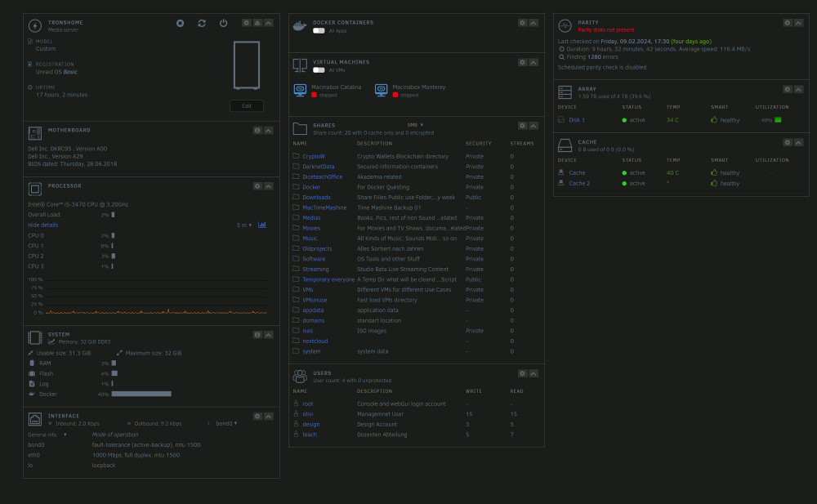
Task: Click folder icon next to Movies share
Action: (x=296, y=228)
